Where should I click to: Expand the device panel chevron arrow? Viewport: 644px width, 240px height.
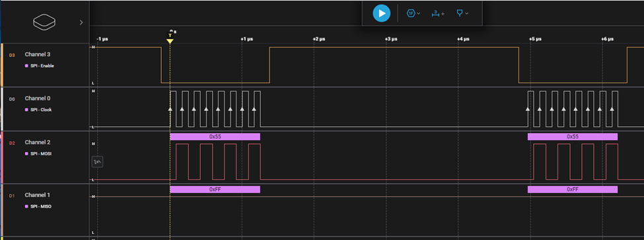81,22
